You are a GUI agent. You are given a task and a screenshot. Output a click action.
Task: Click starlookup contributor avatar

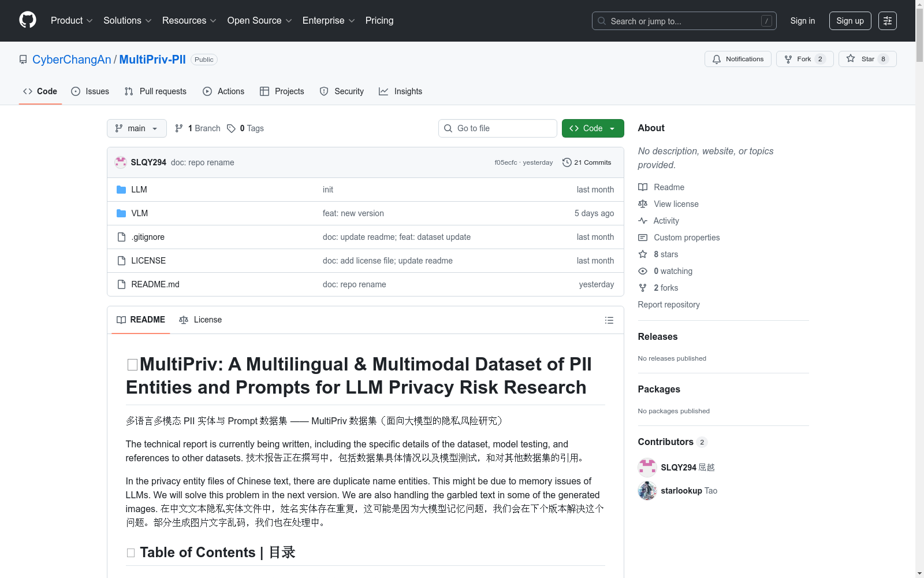[647, 491]
